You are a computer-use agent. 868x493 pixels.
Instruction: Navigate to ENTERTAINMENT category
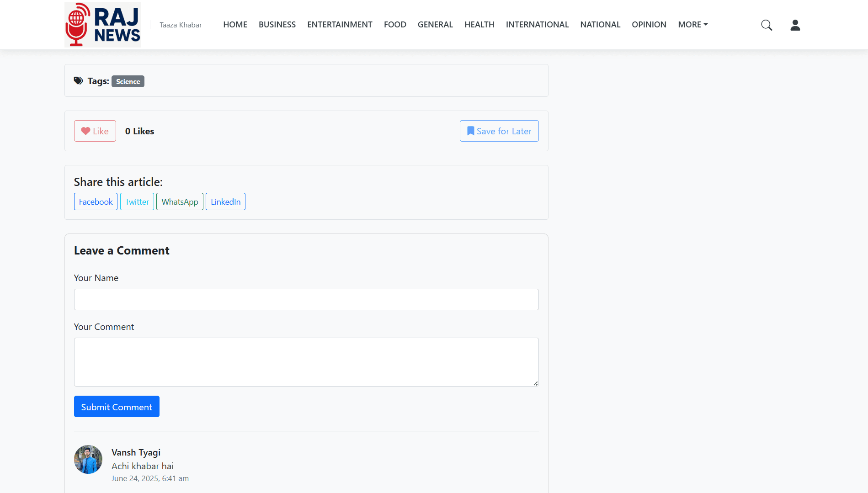click(x=340, y=25)
